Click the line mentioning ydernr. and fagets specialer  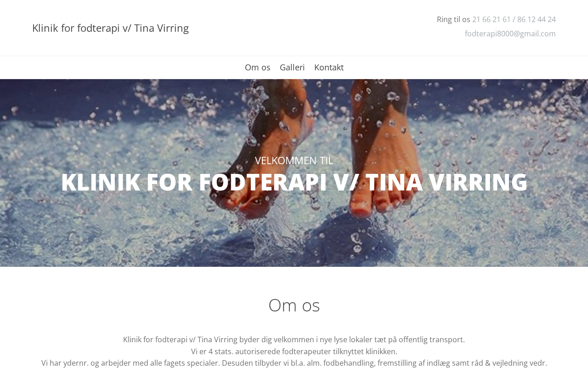294,363
